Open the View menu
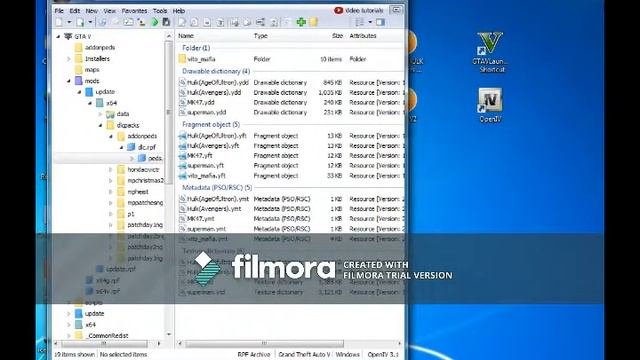The width and height of the screenshot is (640, 360). tap(109, 11)
